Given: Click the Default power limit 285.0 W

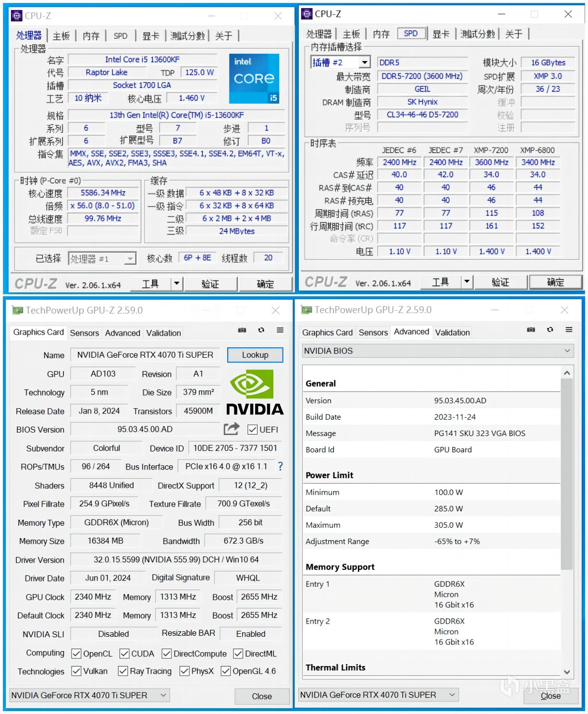Looking at the screenshot, I should coord(449,508).
